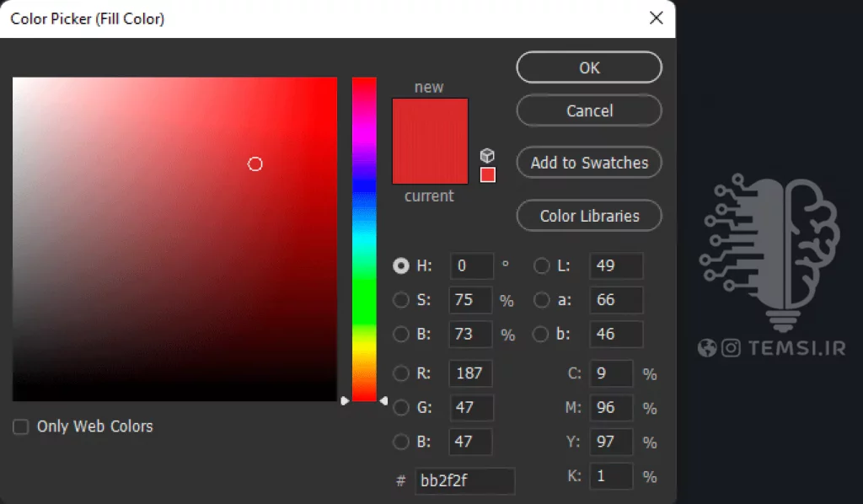Image resolution: width=863 pixels, height=504 pixels.
Task: Click the R field showing 187
Action: [x=471, y=373]
